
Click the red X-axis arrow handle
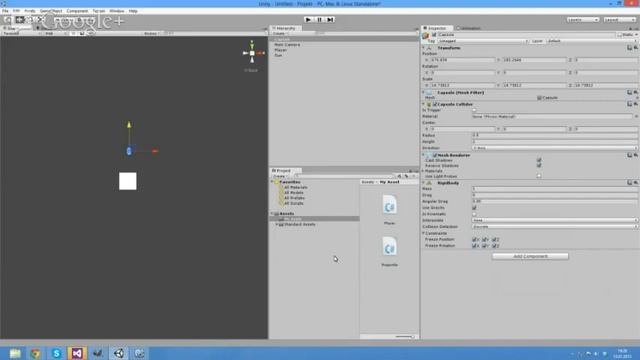155,151
